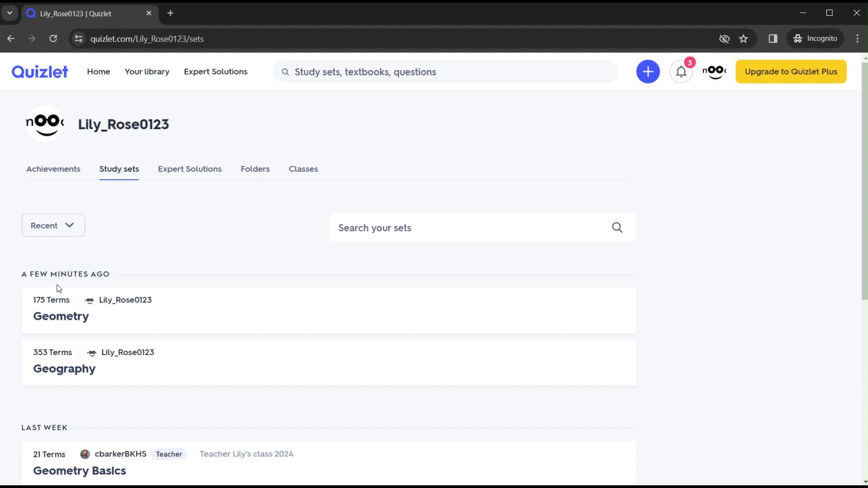Image resolution: width=868 pixels, height=488 pixels.
Task: Open the notifications bell
Action: [x=681, y=71]
